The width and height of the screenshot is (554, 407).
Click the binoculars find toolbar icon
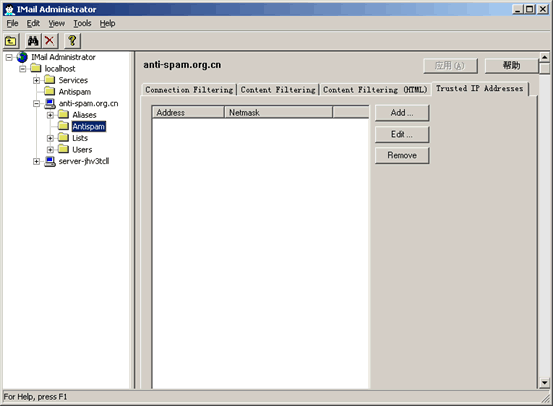[x=33, y=41]
